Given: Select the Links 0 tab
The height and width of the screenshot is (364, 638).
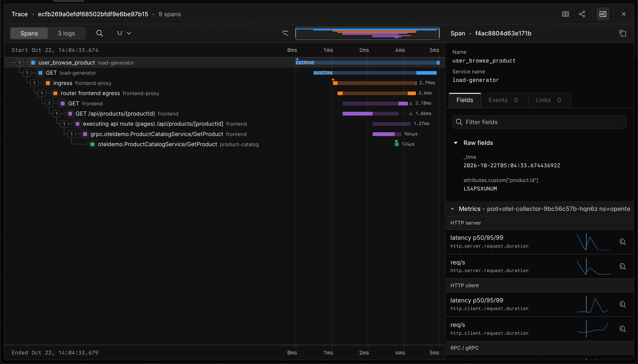Looking at the screenshot, I should pyautogui.click(x=549, y=100).
